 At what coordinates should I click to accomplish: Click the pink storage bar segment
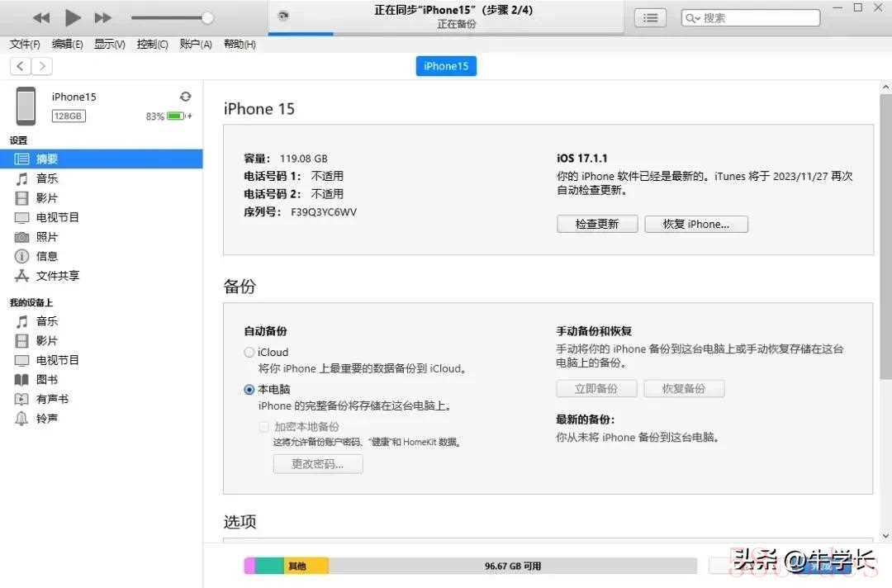pyautogui.click(x=249, y=566)
